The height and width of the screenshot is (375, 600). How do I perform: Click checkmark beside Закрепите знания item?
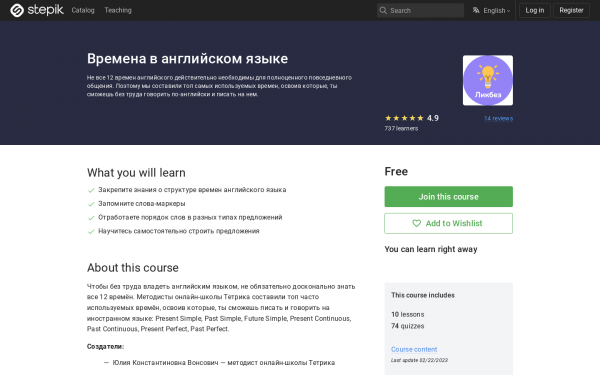[91, 191]
